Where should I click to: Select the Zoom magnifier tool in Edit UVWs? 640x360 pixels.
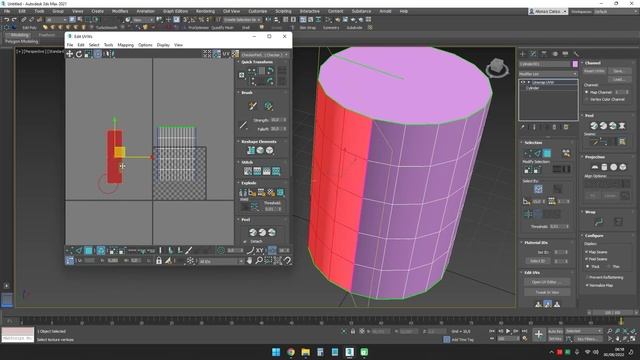pos(259,260)
